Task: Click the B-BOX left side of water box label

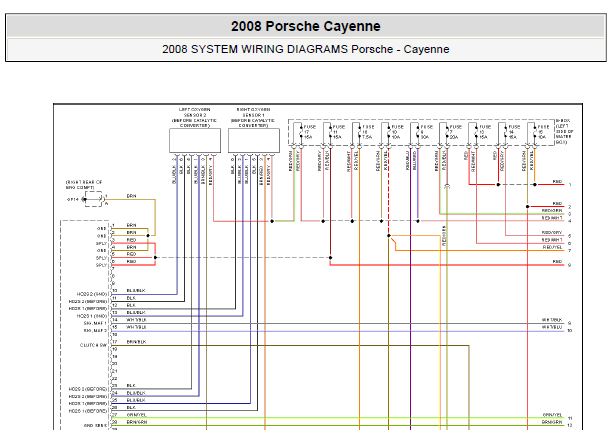Action: [x=564, y=132]
